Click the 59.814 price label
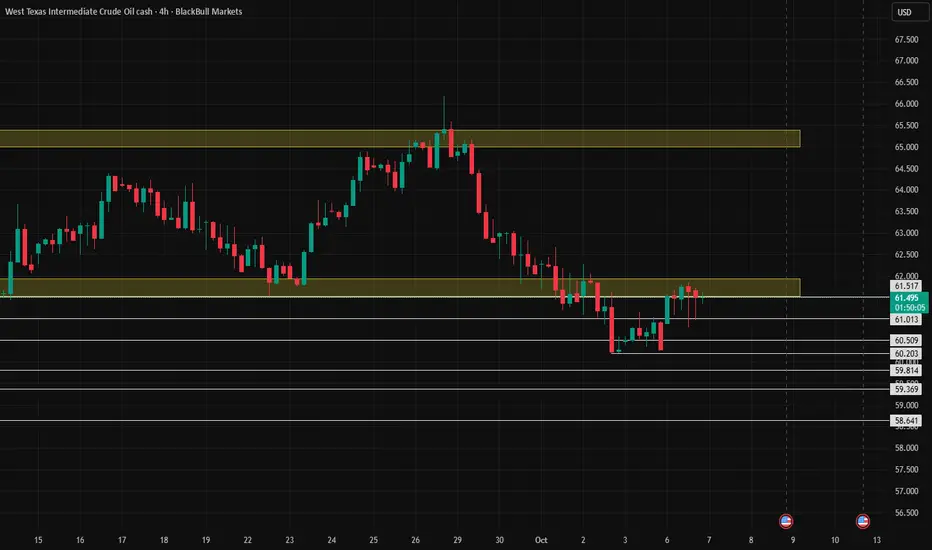 point(906,370)
